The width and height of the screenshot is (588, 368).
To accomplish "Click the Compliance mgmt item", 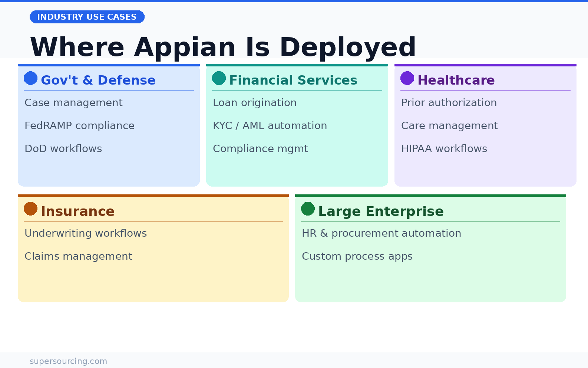I will tap(260, 149).
